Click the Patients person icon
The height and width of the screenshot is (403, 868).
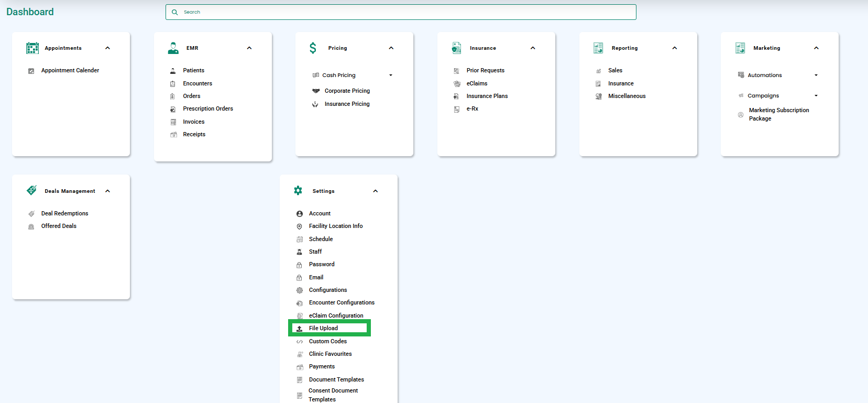[173, 71]
